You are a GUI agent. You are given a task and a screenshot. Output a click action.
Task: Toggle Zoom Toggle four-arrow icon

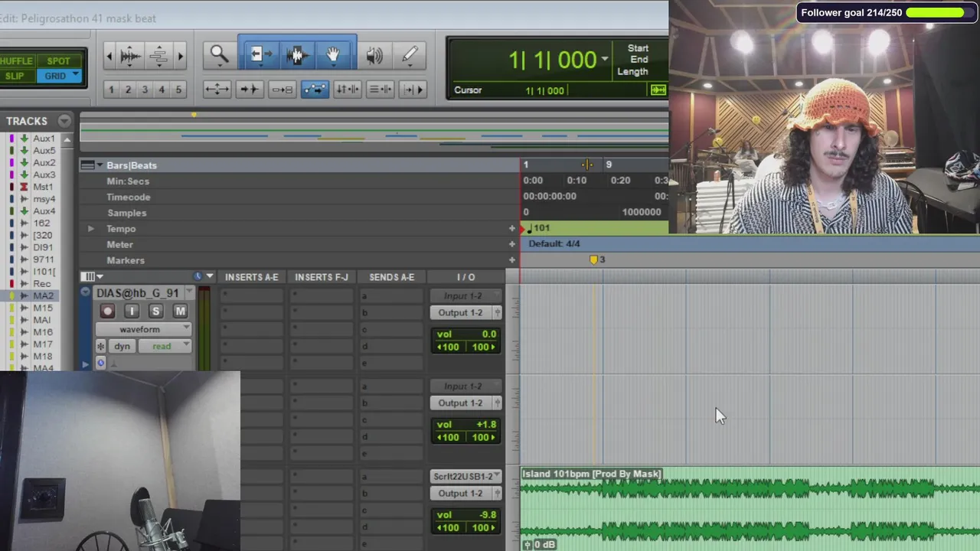(x=217, y=90)
